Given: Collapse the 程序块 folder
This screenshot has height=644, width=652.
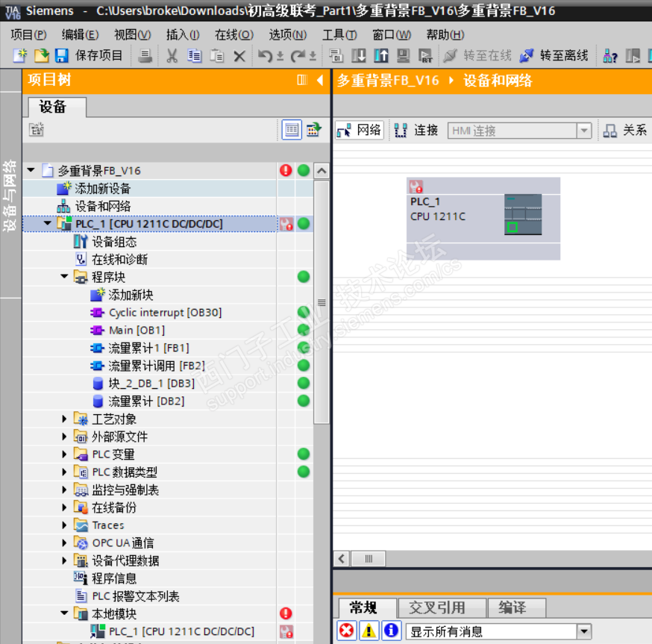Looking at the screenshot, I should (64, 276).
